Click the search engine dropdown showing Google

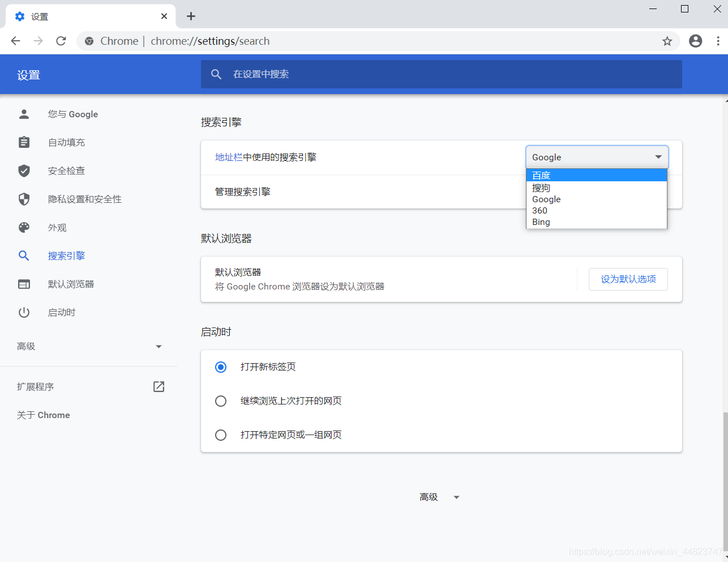point(597,157)
